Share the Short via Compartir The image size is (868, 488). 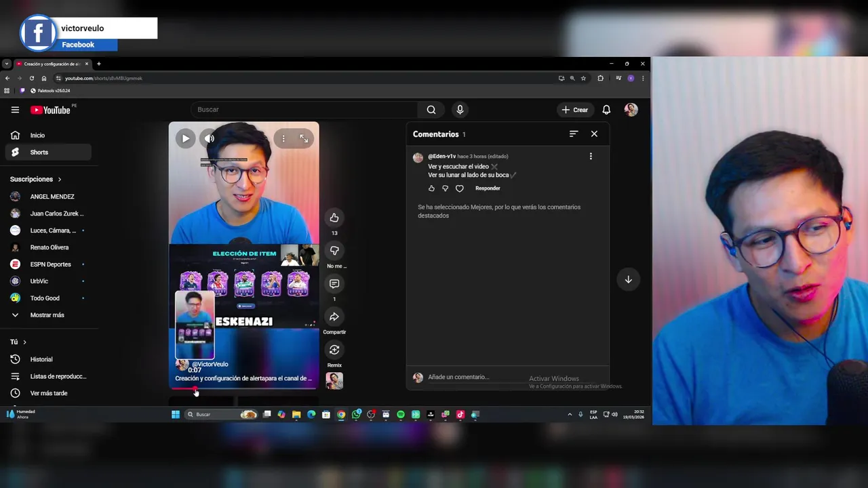click(334, 317)
